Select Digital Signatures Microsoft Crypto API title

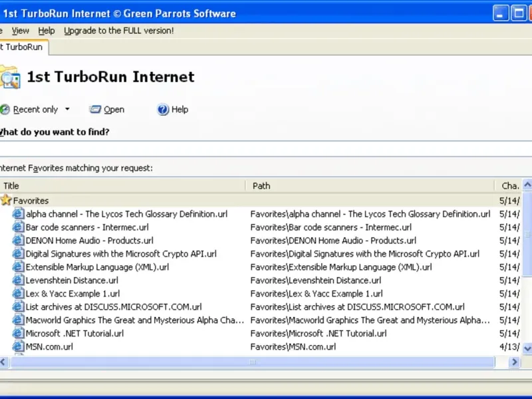click(x=121, y=254)
